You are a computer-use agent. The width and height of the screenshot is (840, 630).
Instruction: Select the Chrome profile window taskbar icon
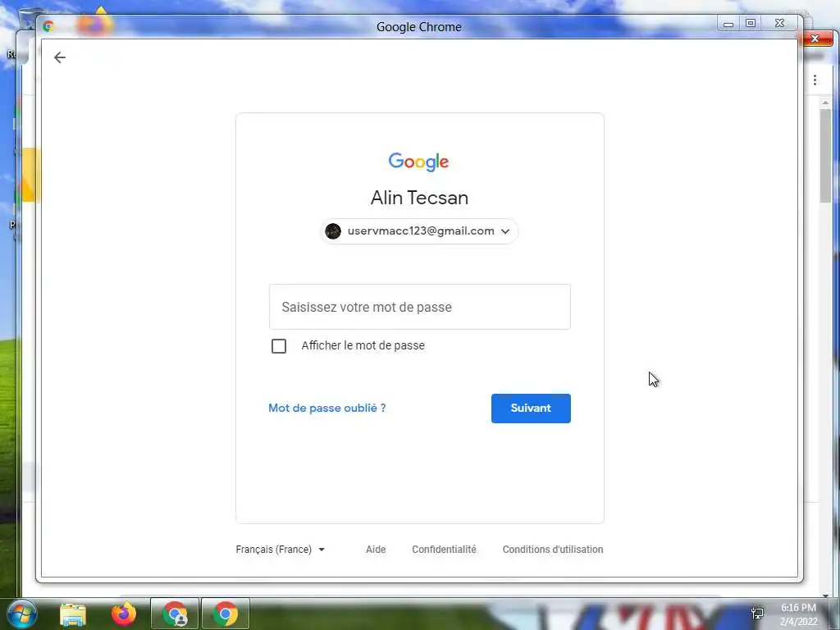[175, 614]
